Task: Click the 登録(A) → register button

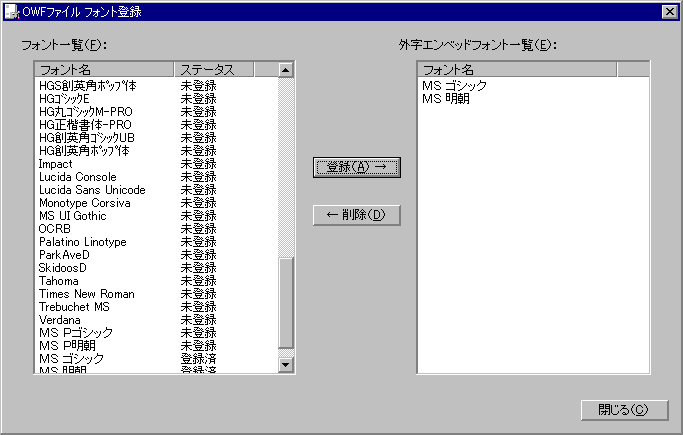Action: [x=356, y=167]
